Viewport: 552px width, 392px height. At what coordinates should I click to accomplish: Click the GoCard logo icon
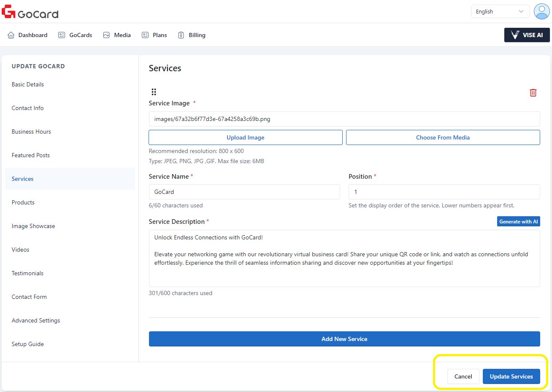tap(8, 12)
